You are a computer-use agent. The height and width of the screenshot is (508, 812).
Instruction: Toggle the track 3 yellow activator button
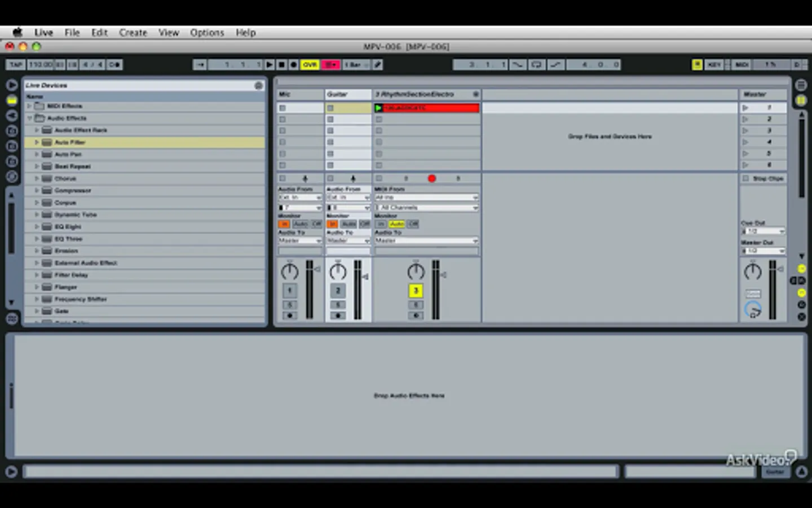(416, 291)
